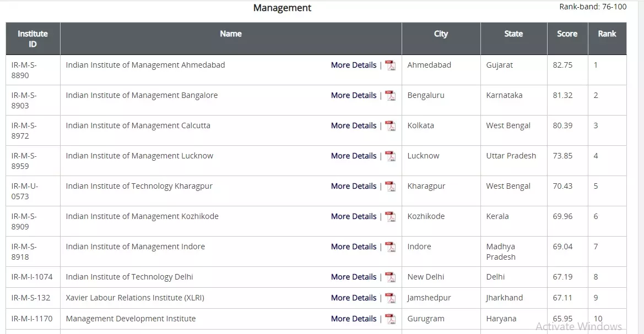Click PDF icon for Management Development Institute
The image size is (644, 334).
coord(390,319)
